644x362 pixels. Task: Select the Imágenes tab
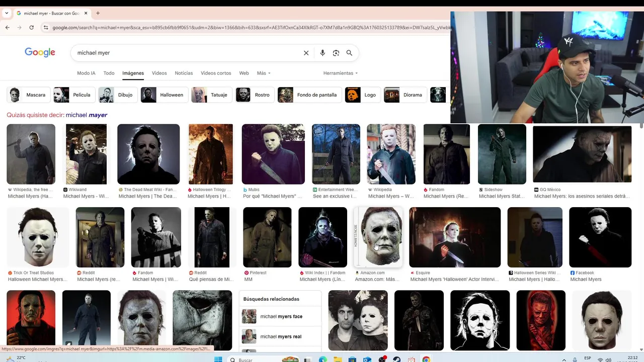coord(133,73)
